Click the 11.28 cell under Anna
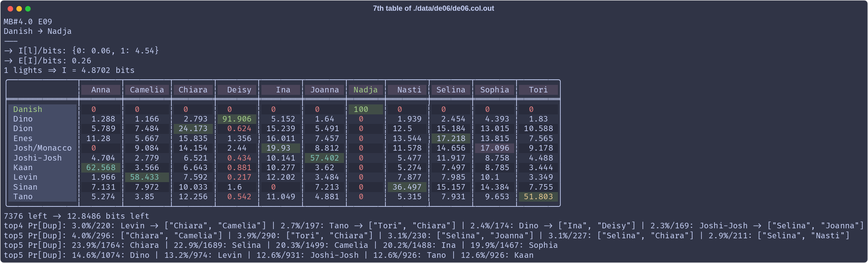The width and height of the screenshot is (868, 263). pyautogui.click(x=98, y=139)
